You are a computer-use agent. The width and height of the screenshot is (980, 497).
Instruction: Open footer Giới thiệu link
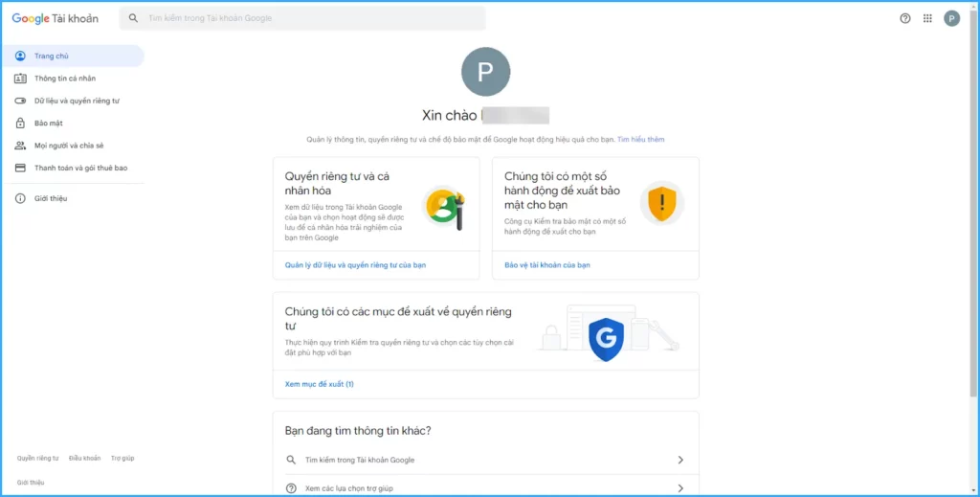31,483
